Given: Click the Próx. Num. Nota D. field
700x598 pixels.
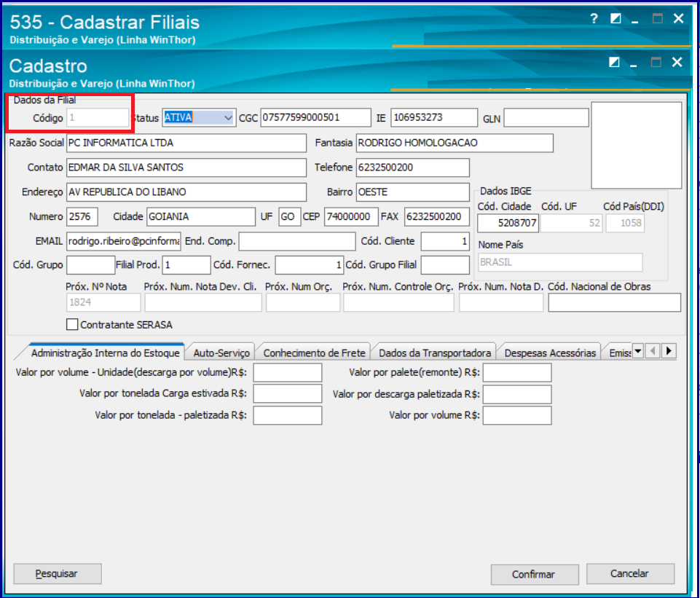Looking at the screenshot, I should pyautogui.click(x=501, y=302).
